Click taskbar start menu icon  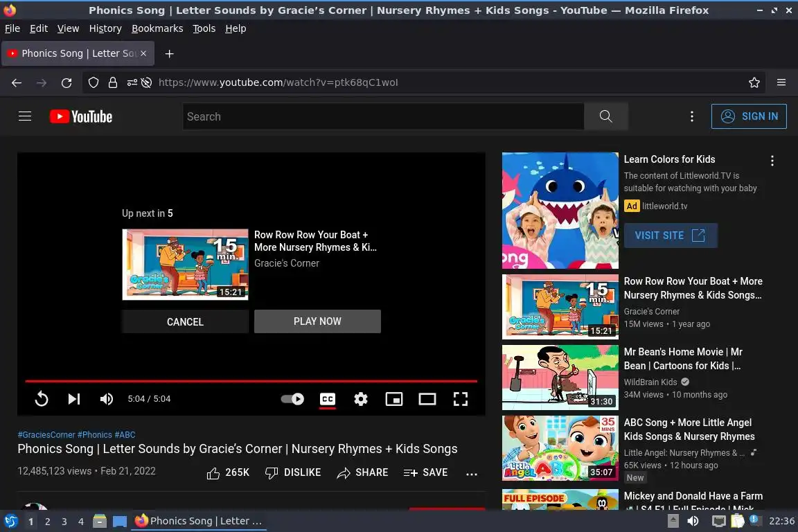tap(10, 522)
